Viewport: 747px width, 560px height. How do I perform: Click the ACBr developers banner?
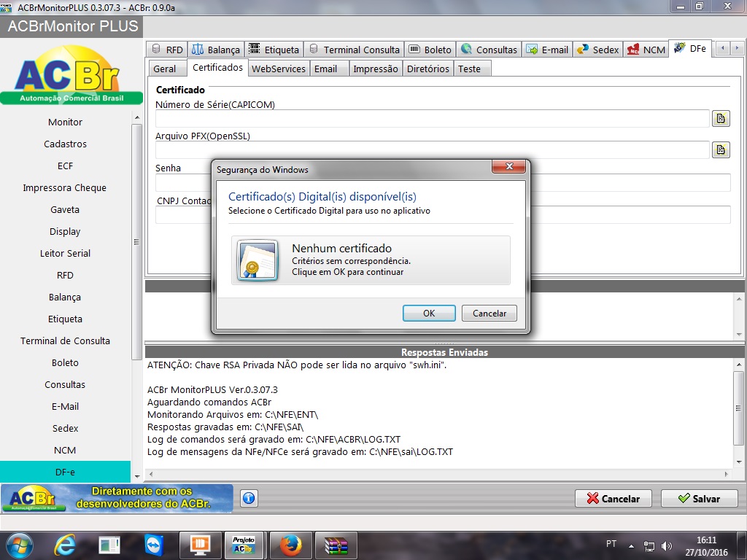coord(117,498)
